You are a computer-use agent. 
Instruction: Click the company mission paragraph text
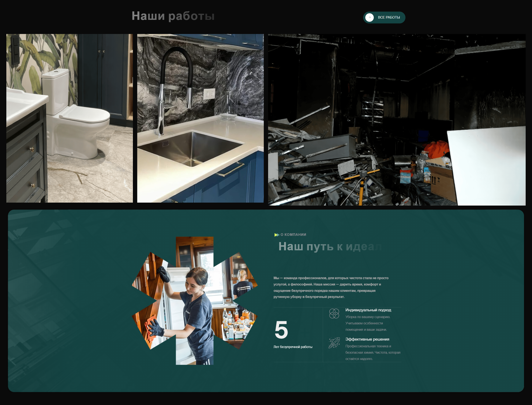331,287
